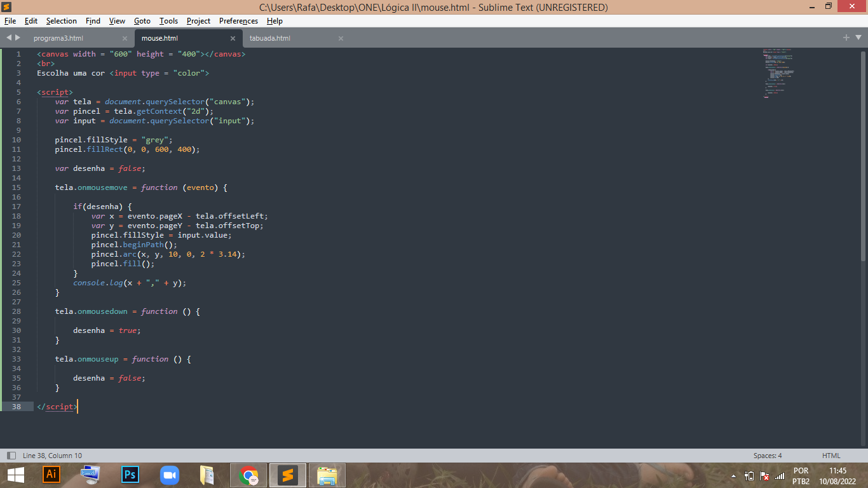This screenshot has height=488, width=868.
Task: Close the tabuada.html tab
Action: click(341, 38)
